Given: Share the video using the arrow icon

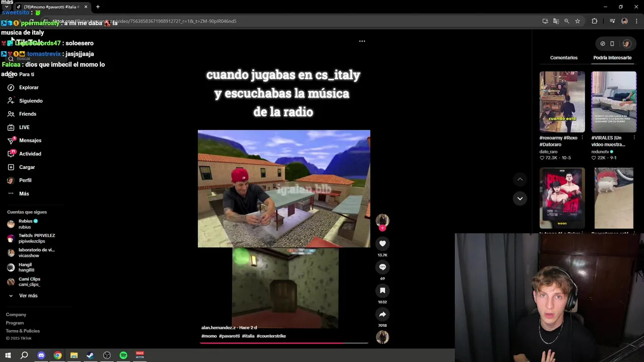Looking at the screenshot, I should (382, 314).
